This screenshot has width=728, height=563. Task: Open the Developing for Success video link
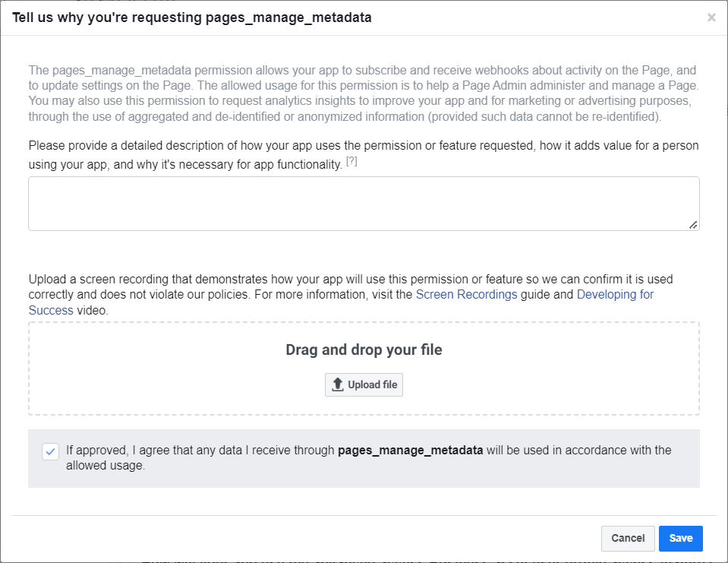(x=615, y=294)
